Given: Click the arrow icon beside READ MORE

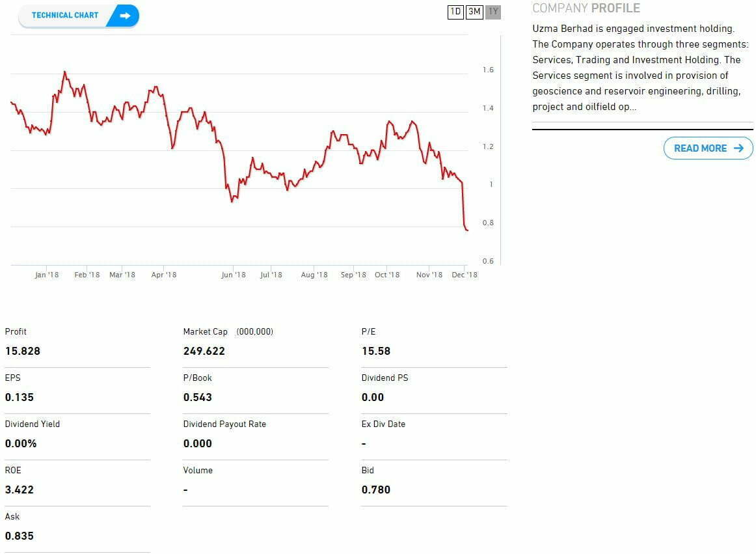Looking at the screenshot, I should [x=738, y=148].
